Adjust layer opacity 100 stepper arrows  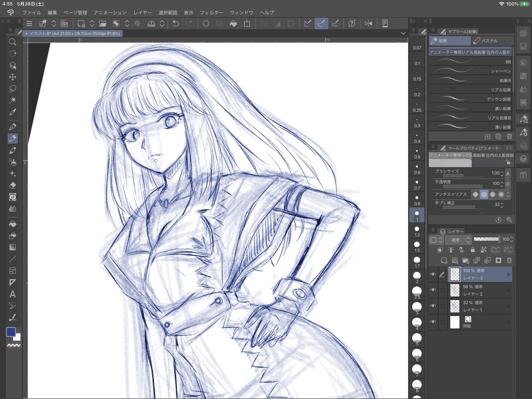512,240
